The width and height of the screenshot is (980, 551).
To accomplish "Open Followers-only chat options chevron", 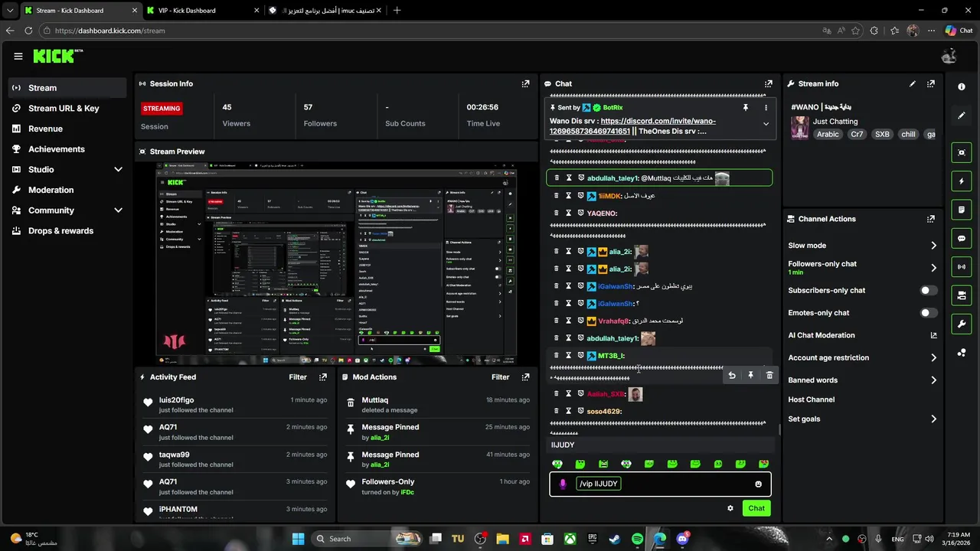I will [x=933, y=268].
